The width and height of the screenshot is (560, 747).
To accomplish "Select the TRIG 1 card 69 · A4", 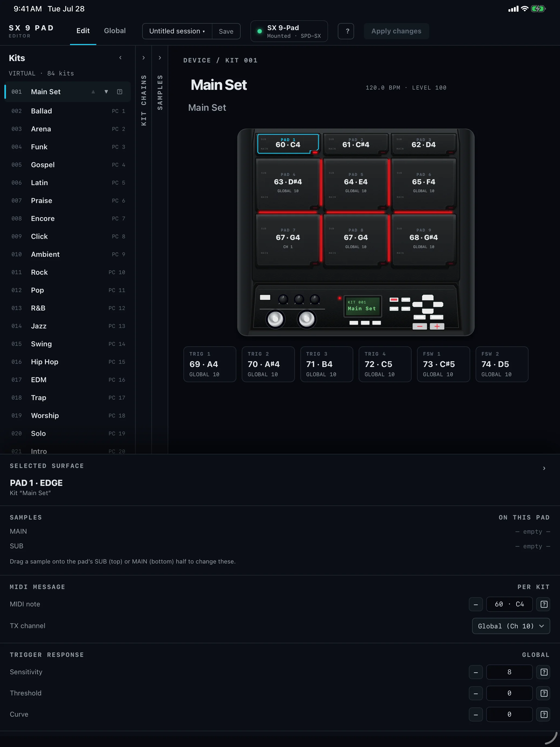I will 210,364.
